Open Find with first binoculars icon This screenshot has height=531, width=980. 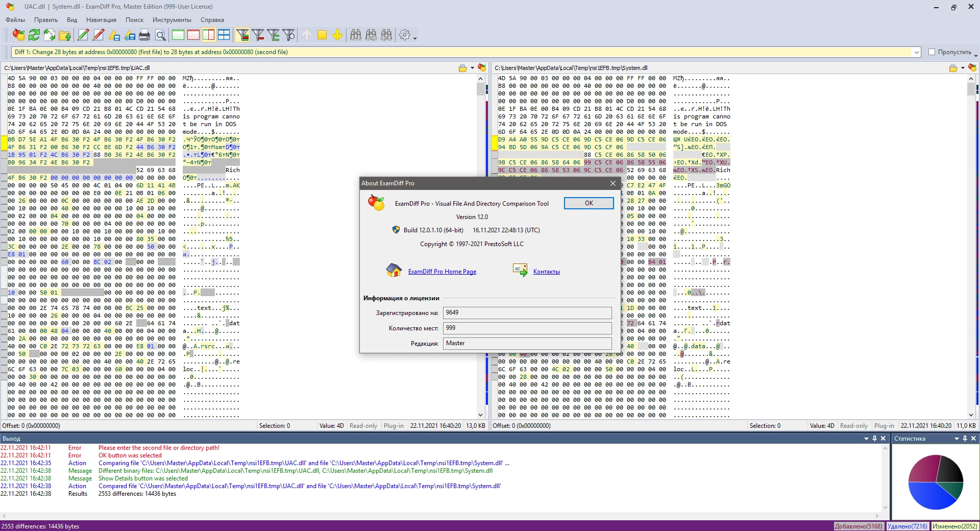coord(356,35)
